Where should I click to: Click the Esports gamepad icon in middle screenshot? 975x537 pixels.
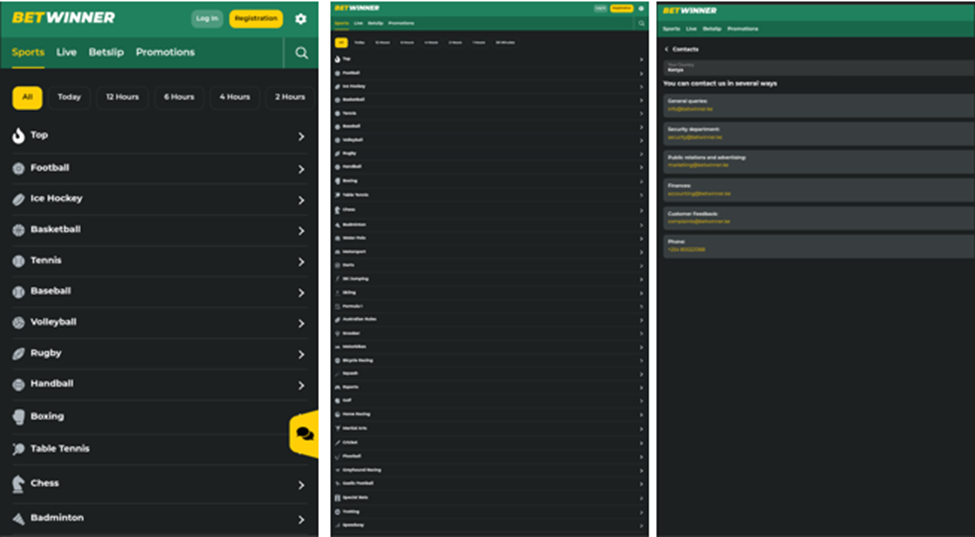coord(338,387)
